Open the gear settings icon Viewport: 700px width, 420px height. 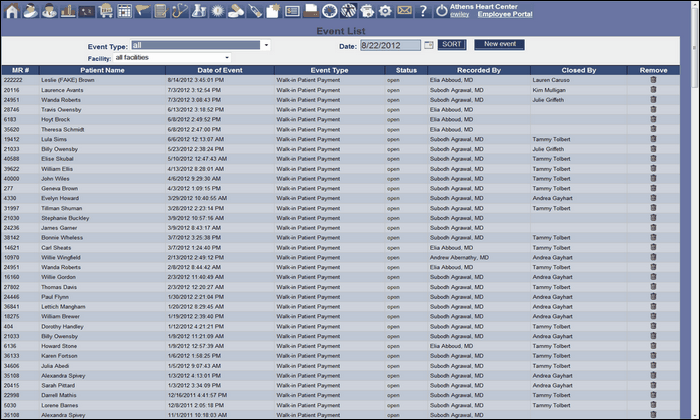385,11
